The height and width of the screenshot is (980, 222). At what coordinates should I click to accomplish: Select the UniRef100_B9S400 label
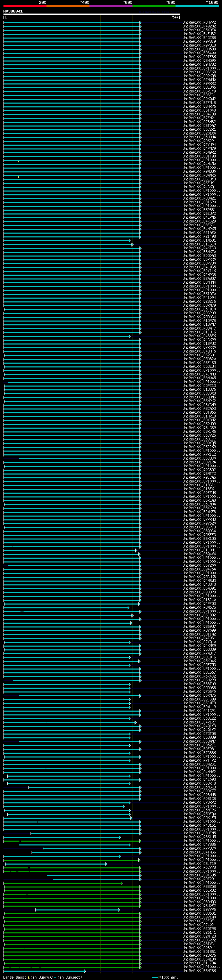click(199, 53)
